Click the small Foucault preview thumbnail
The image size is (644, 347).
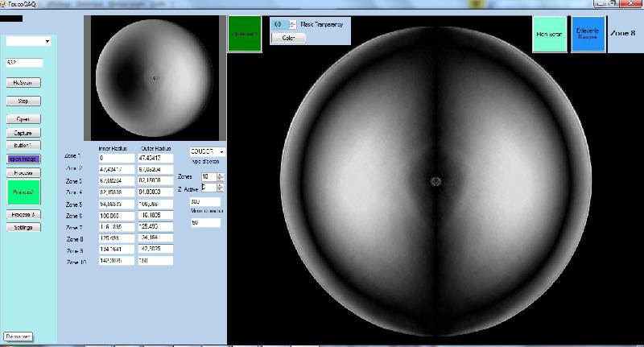pos(155,78)
